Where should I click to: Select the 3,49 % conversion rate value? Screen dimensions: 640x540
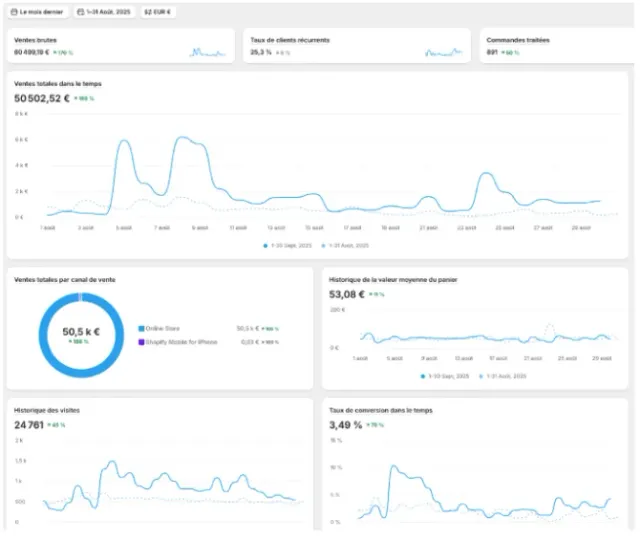tap(346, 425)
